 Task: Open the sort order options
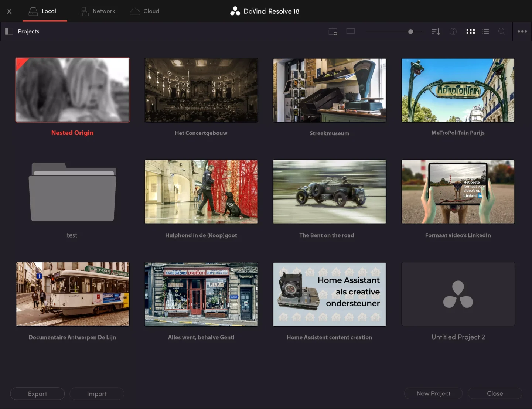[436, 31]
